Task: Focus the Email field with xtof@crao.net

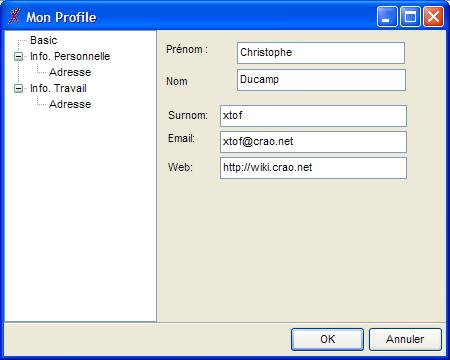Action: 313,142
